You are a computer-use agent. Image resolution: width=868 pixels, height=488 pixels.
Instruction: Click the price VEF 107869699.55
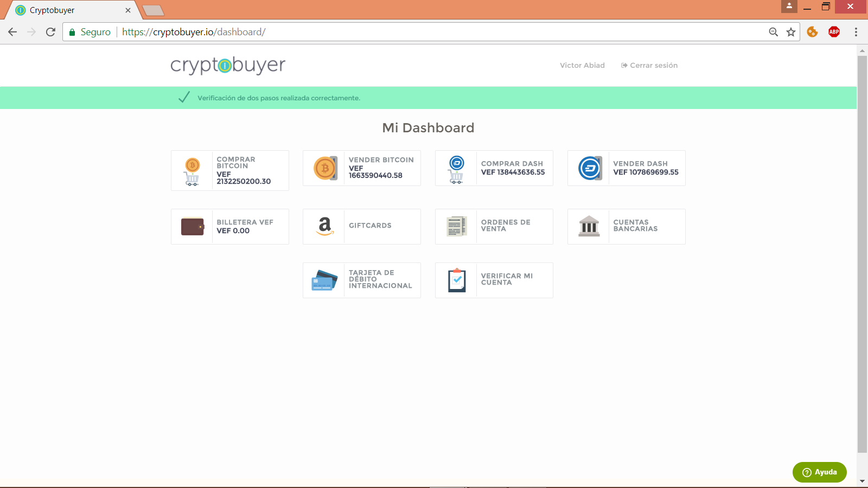(x=646, y=172)
